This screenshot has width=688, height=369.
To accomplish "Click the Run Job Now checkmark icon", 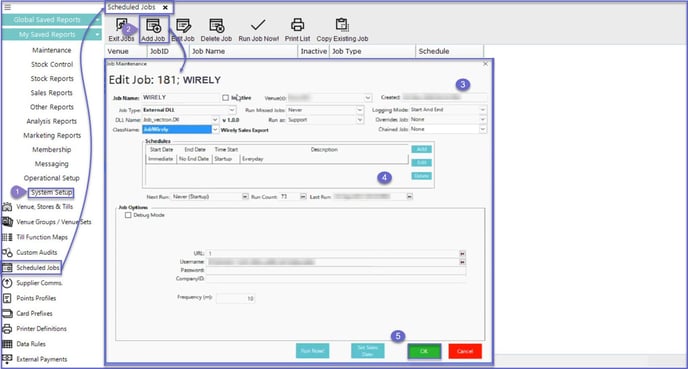I will (258, 25).
